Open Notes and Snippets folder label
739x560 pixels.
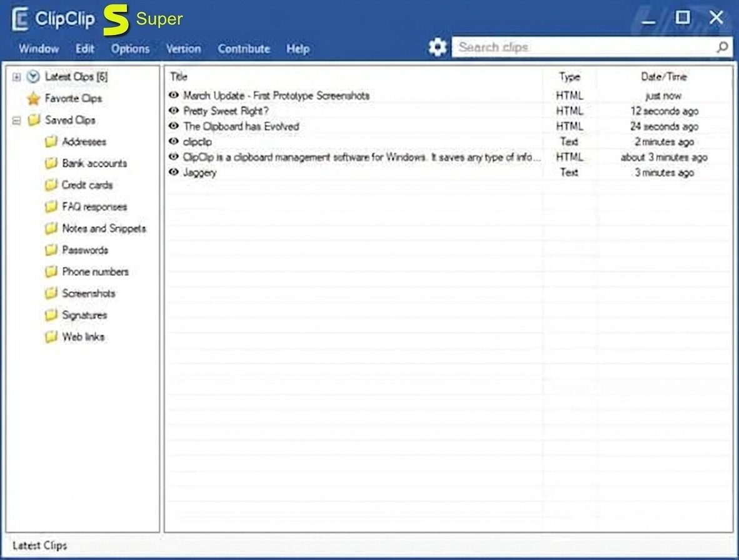104,228
